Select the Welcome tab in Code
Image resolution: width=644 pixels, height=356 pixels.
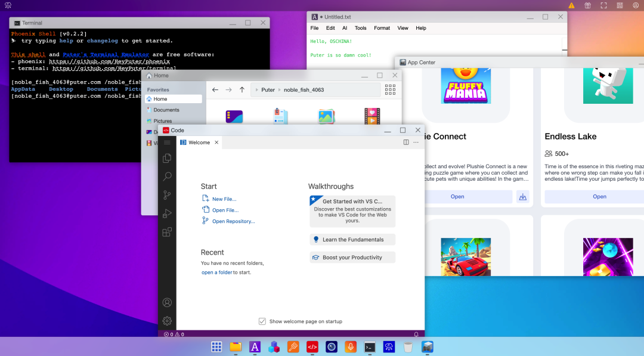tap(199, 143)
